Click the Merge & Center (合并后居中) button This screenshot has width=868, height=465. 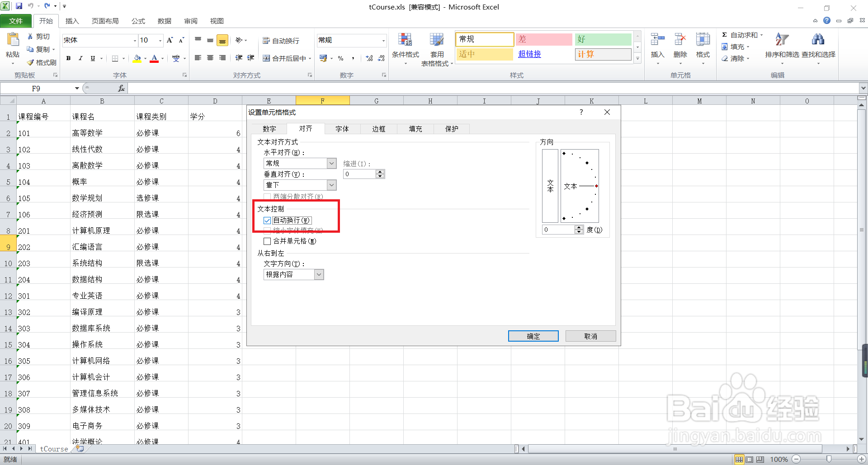284,58
